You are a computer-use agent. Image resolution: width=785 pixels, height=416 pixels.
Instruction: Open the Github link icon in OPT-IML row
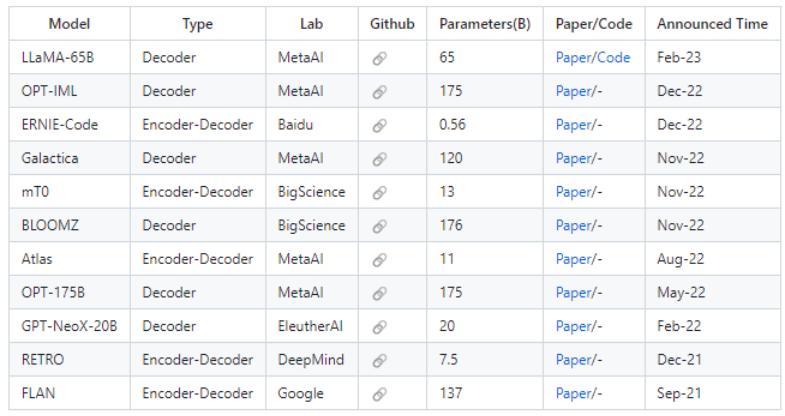[x=379, y=92]
